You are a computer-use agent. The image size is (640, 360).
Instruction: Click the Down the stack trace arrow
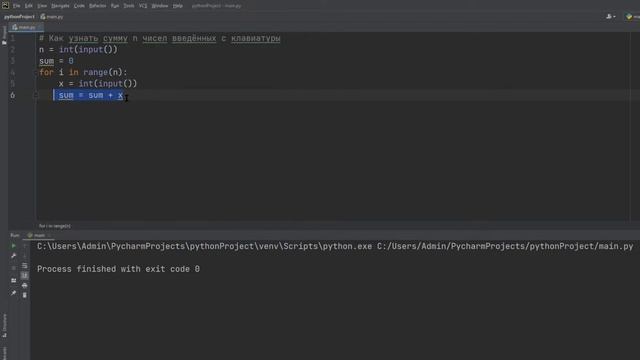[24, 256]
